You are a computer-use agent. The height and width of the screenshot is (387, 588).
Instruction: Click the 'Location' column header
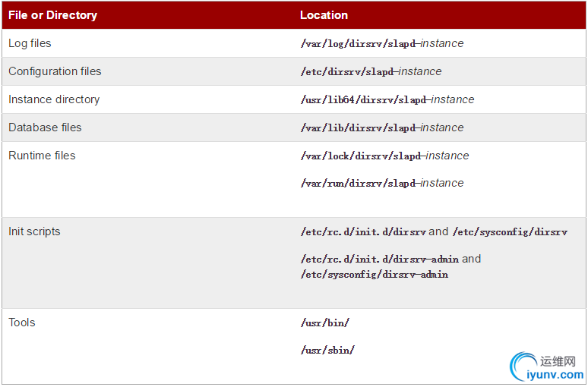coord(324,15)
